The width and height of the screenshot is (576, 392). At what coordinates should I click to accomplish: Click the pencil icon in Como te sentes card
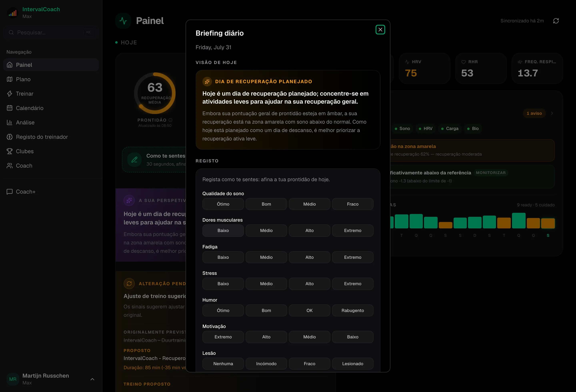(x=134, y=160)
